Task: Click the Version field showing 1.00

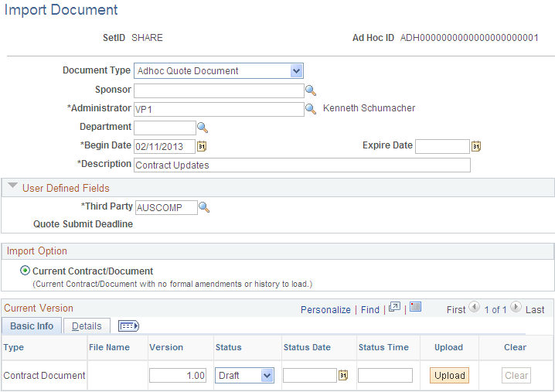Action: pyautogui.click(x=177, y=375)
